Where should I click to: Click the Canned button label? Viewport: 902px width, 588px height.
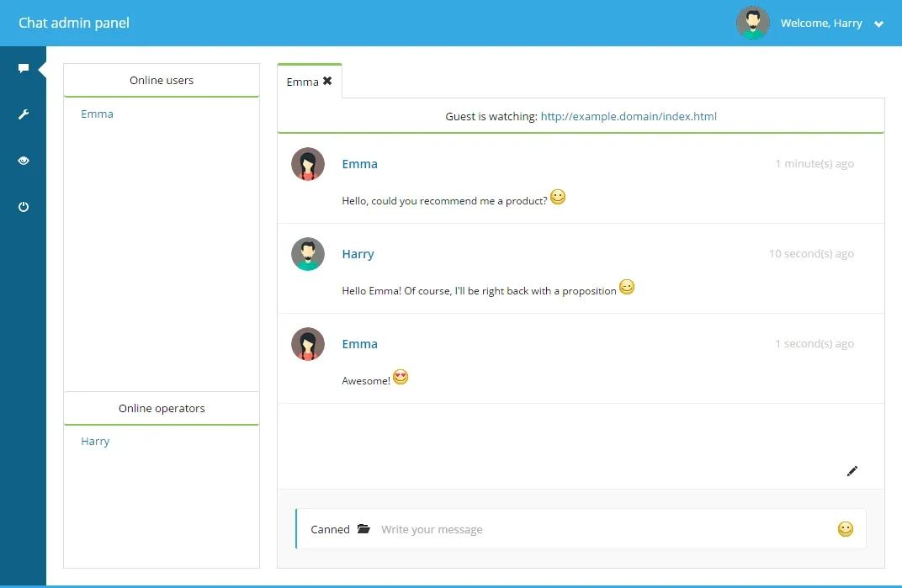(x=330, y=529)
